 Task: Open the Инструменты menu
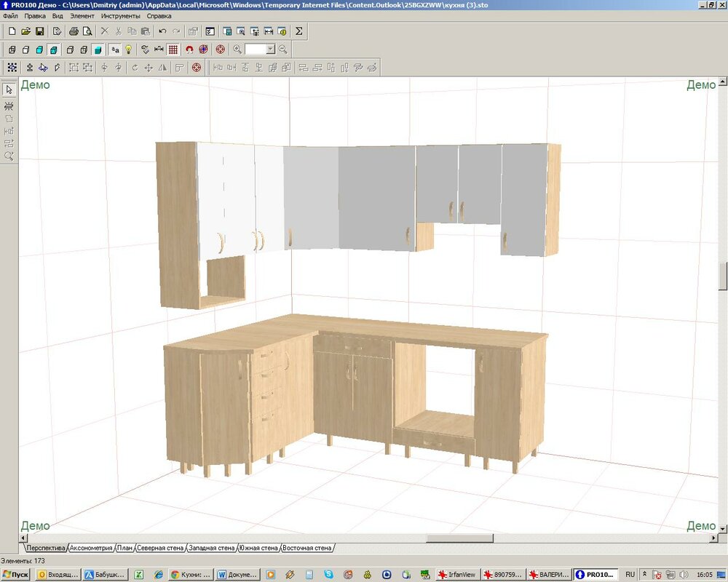click(x=120, y=15)
